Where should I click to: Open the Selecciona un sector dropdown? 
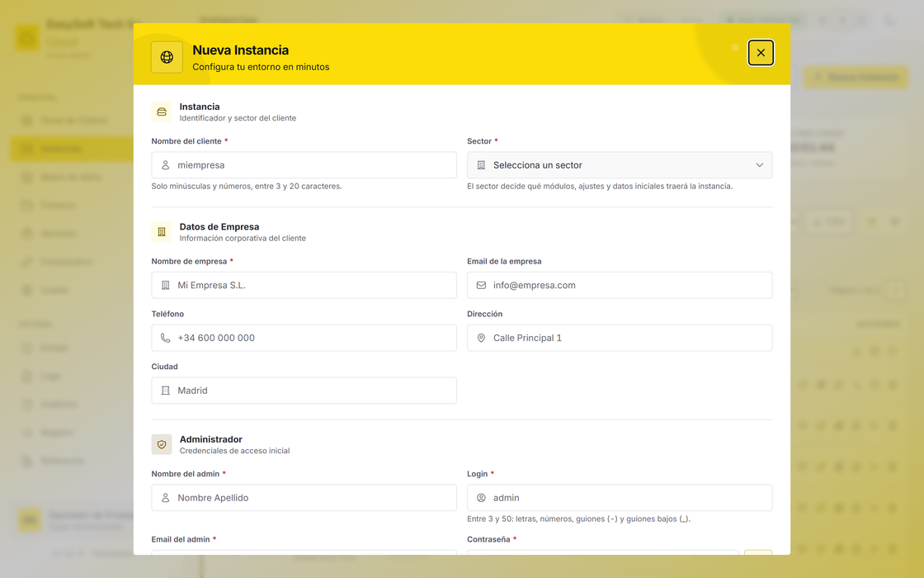pyautogui.click(x=620, y=165)
